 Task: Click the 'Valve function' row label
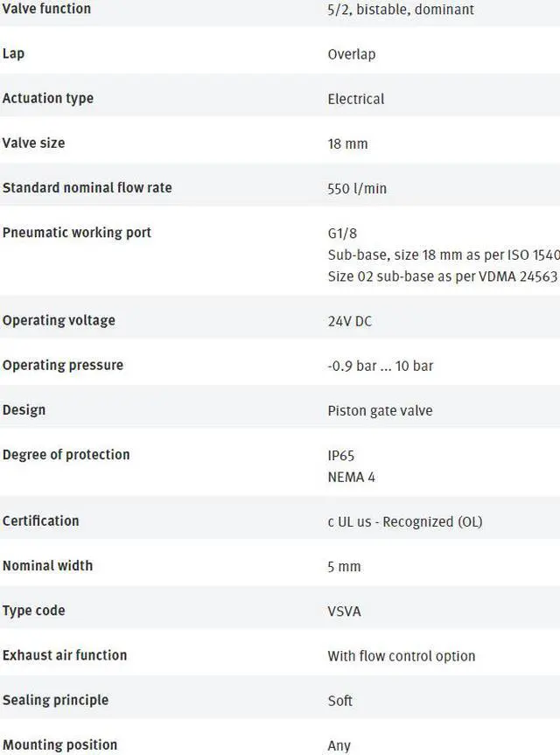(46, 9)
